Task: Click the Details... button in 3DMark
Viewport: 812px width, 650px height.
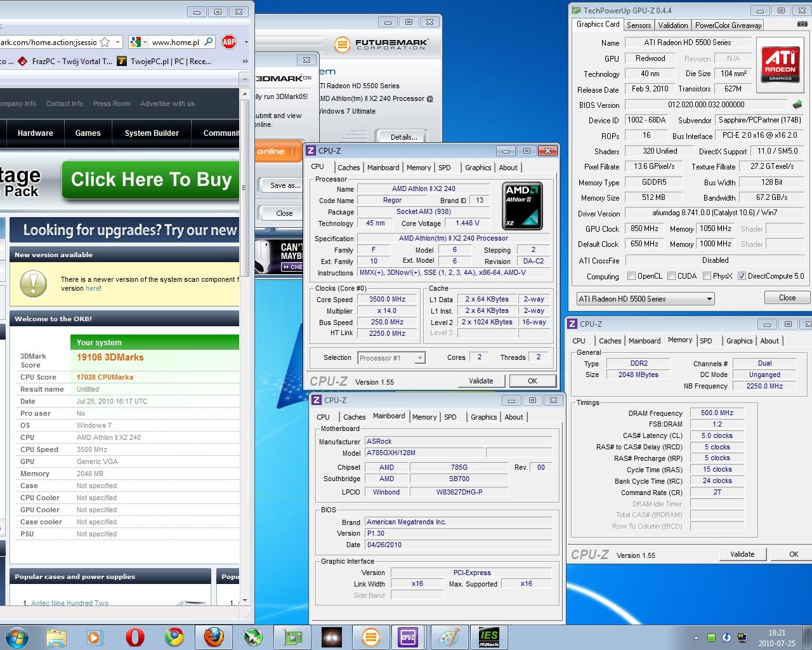Action: 403,137
